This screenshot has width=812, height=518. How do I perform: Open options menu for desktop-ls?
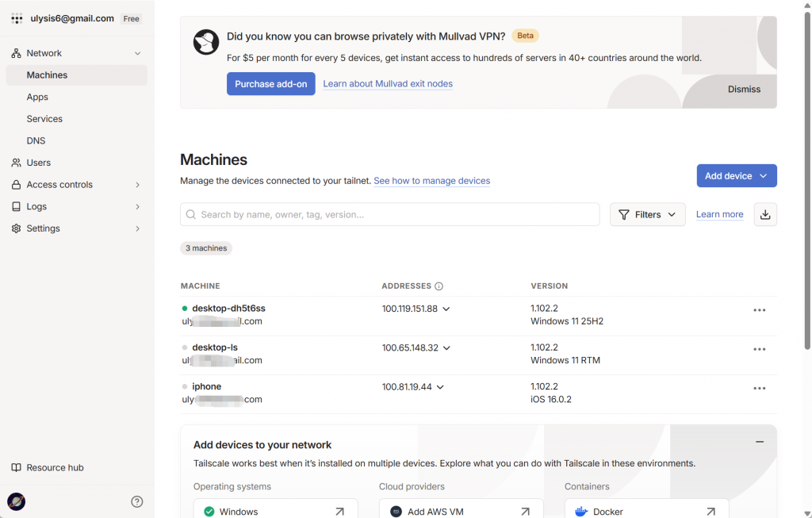pyautogui.click(x=759, y=349)
